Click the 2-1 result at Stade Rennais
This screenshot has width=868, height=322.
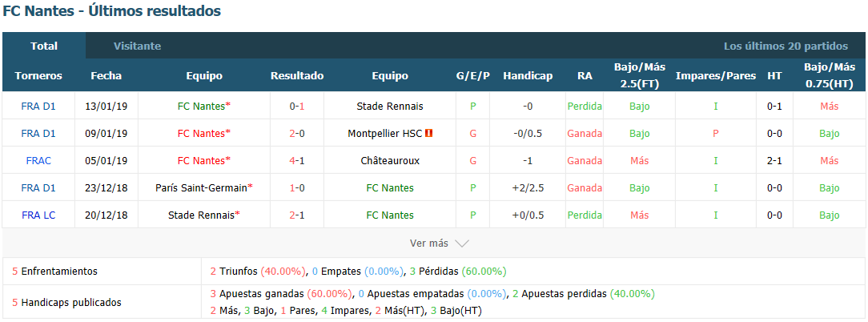click(297, 215)
